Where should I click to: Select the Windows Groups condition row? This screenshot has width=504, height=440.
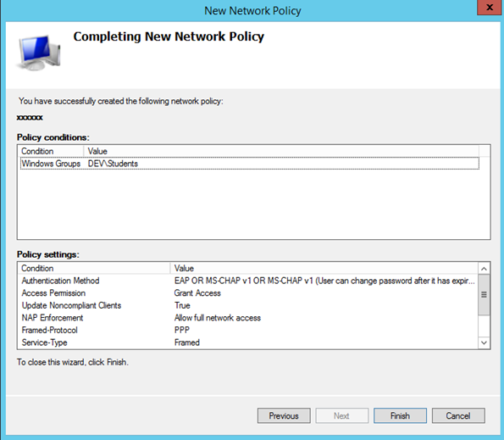[249, 164]
